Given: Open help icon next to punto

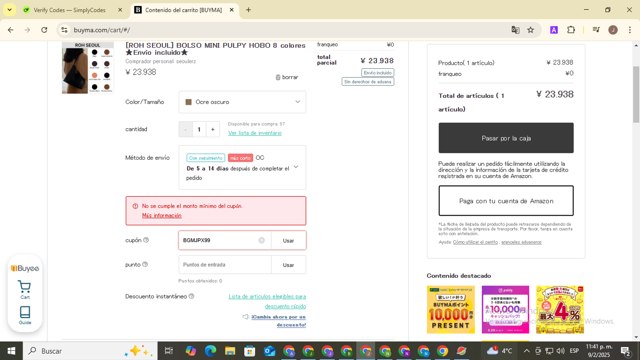Looking at the screenshot, I should click(x=145, y=264).
